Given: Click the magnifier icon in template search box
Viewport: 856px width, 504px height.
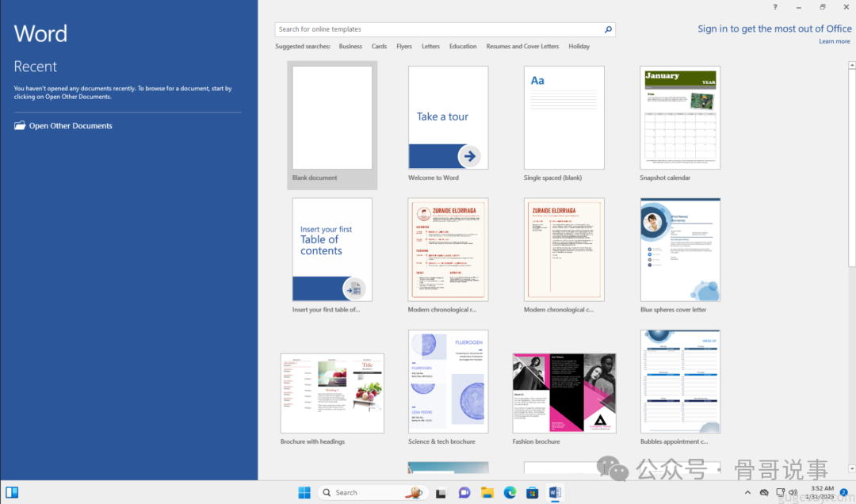Looking at the screenshot, I should click(608, 29).
